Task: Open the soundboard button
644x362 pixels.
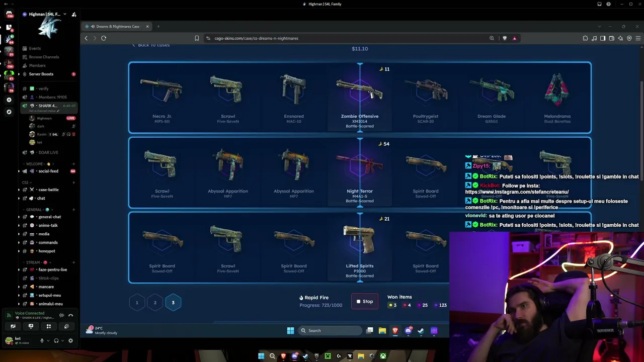Action: (x=66, y=326)
